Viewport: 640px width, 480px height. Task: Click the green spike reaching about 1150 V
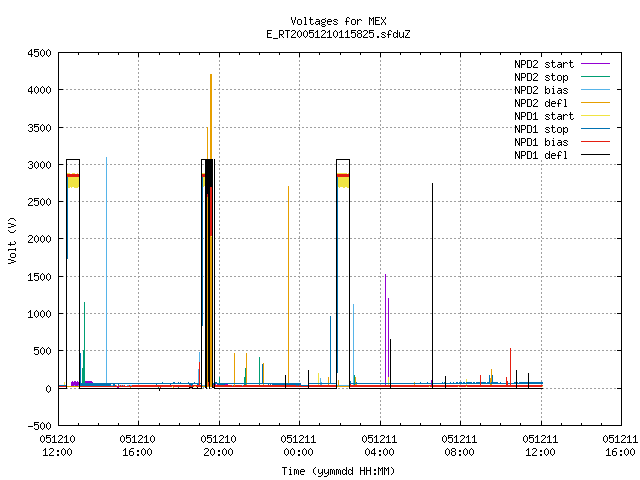coord(84,342)
